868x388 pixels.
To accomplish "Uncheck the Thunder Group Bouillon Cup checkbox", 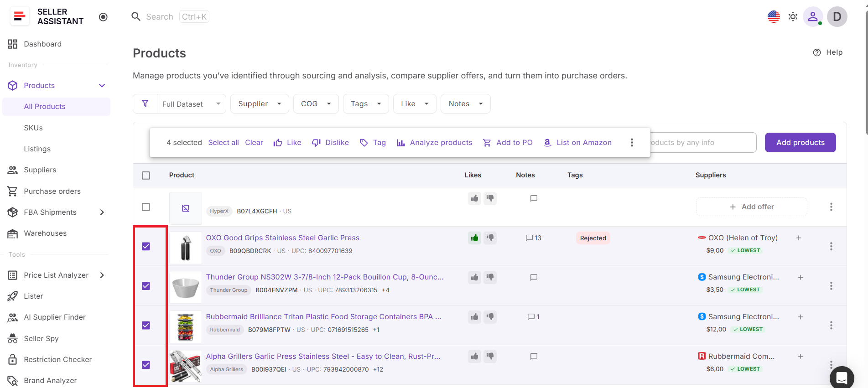I will (146, 286).
